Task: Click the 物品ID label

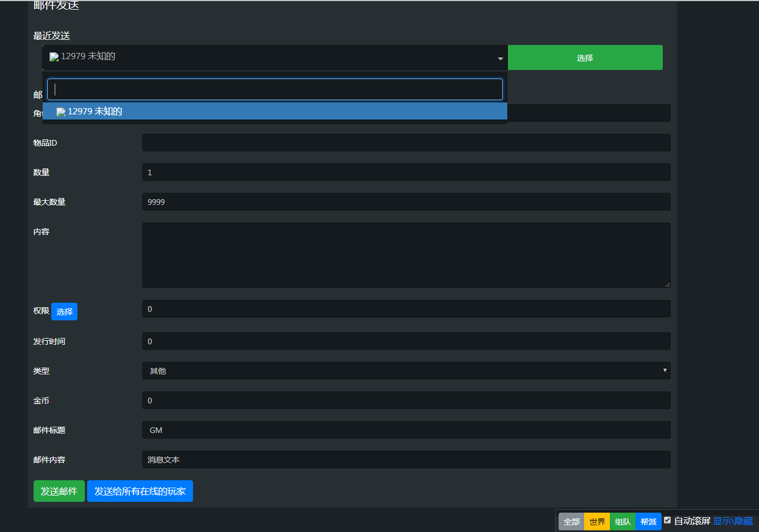Action: [45, 143]
